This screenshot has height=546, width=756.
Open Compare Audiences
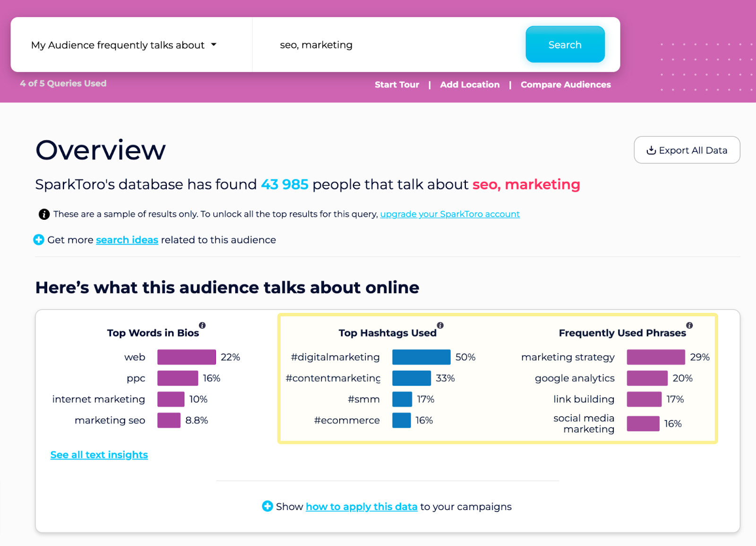[x=565, y=84]
